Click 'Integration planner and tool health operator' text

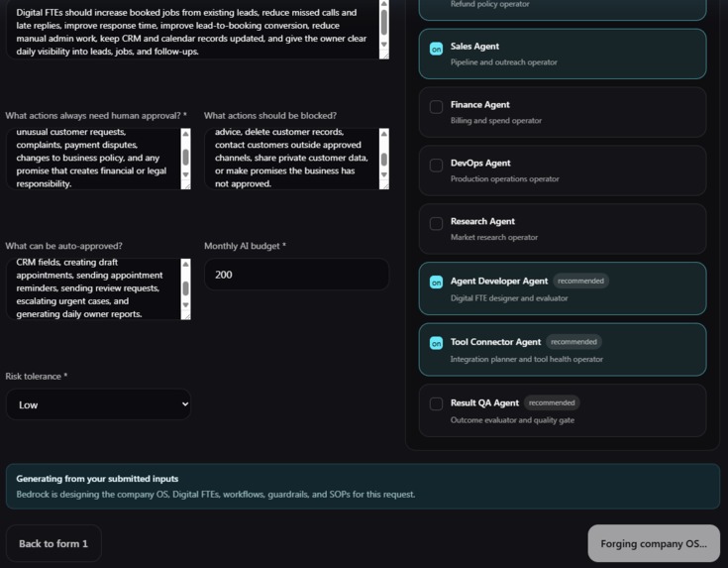[527, 359]
